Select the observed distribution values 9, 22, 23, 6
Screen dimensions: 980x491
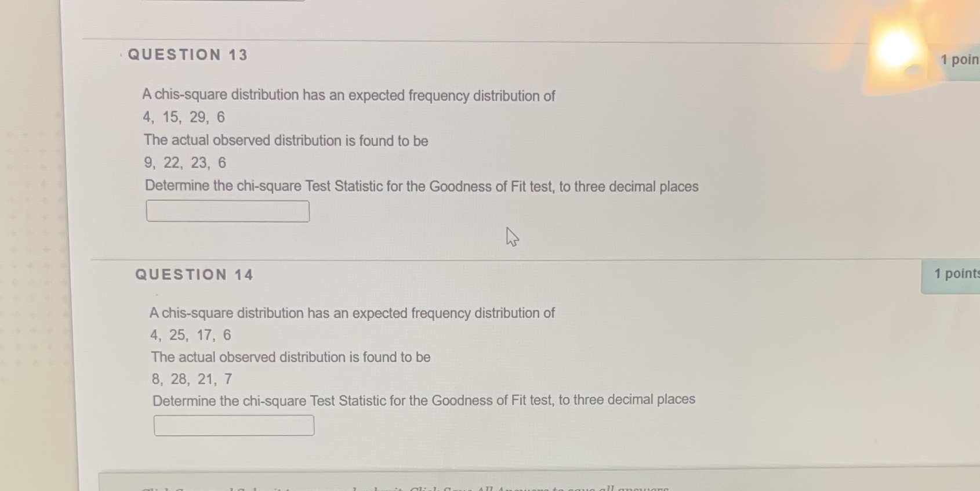tap(186, 163)
